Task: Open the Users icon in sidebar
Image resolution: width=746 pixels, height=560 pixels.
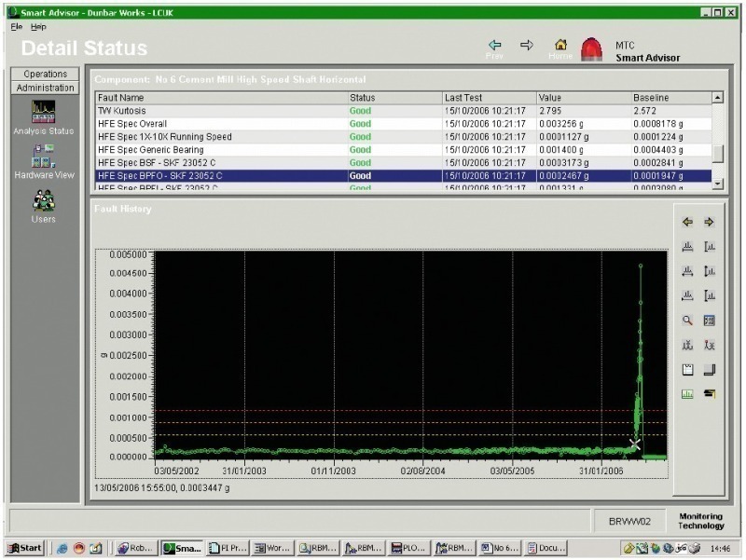Action: (44, 201)
